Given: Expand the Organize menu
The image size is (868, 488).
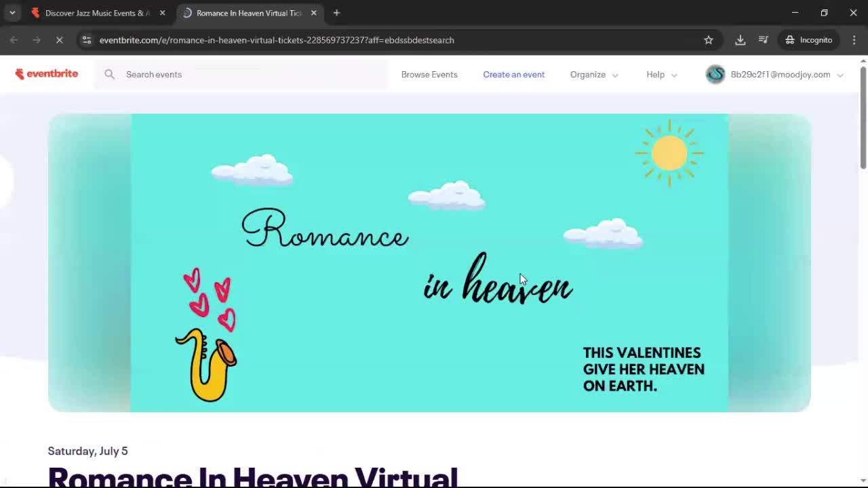Looking at the screenshot, I should (x=594, y=75).
